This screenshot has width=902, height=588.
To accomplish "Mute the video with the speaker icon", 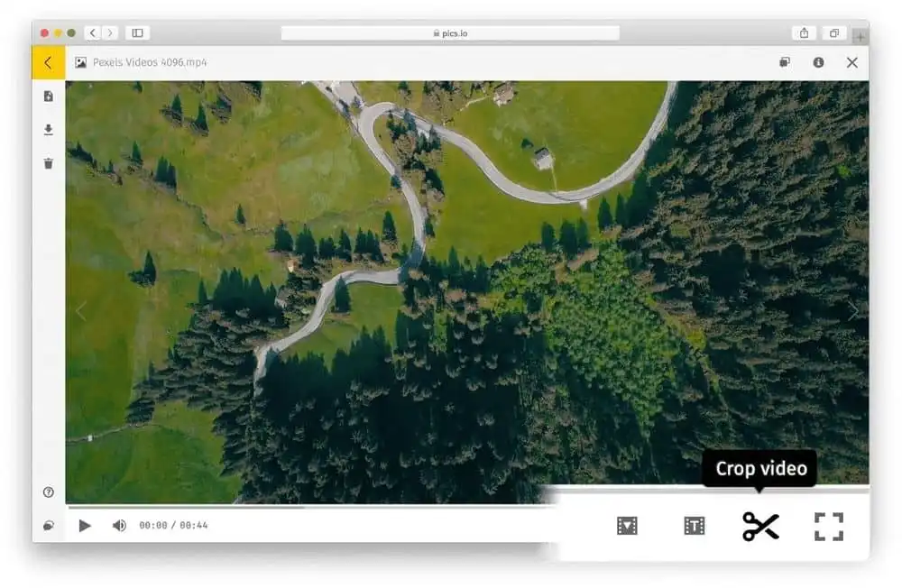I will coord(119,525).
